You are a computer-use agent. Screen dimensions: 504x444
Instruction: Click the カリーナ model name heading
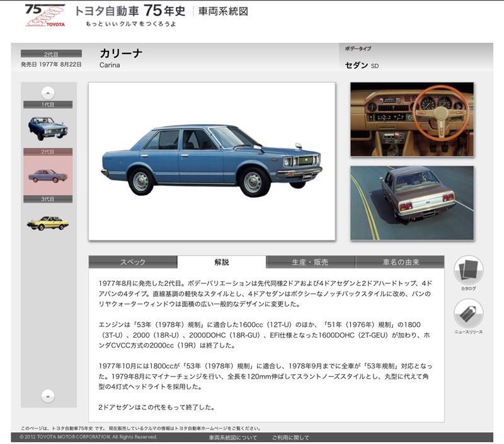(121, 53)
